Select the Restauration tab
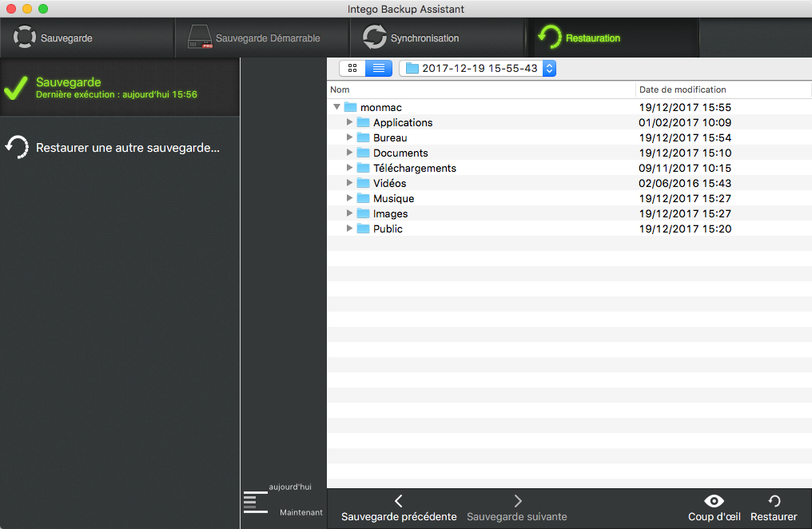Image resolution: width=812 pixels, height=529 pixels. pyautogui.click(x=613, y=38)
